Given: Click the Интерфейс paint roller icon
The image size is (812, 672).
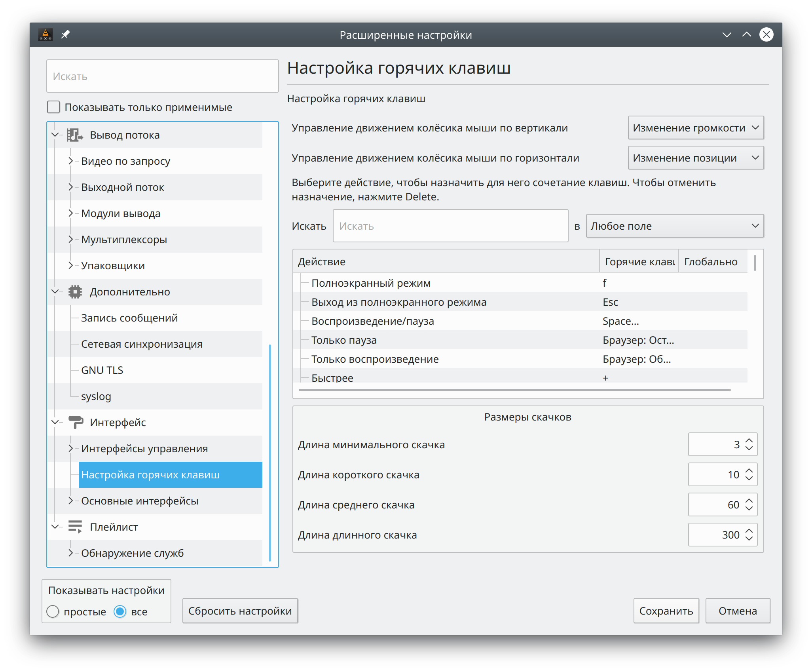Looking at the screenshot, I should click(x=76, y=423).
